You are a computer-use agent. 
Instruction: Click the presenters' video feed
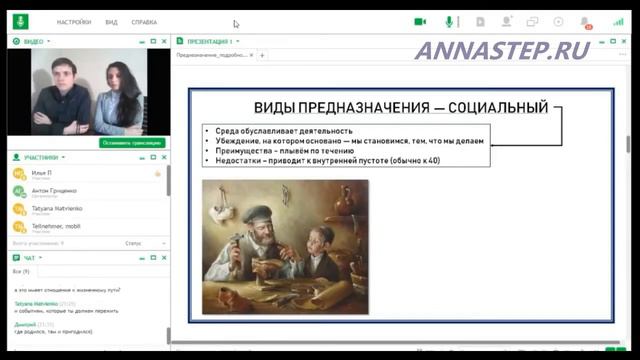[x=89, y=92]
